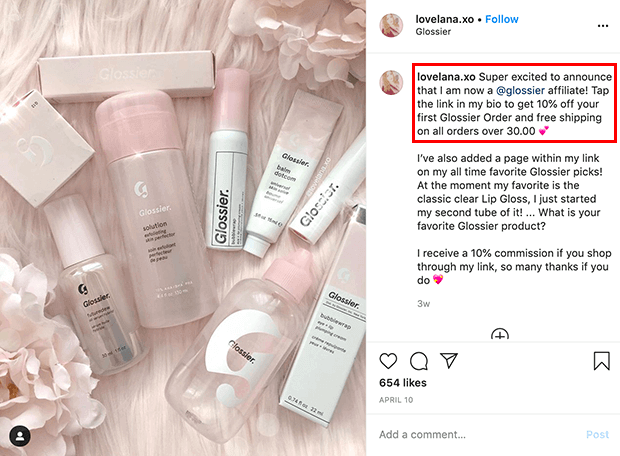
Task: Follow lovelana.xo using the Follow link
Action: click(501, 19)
